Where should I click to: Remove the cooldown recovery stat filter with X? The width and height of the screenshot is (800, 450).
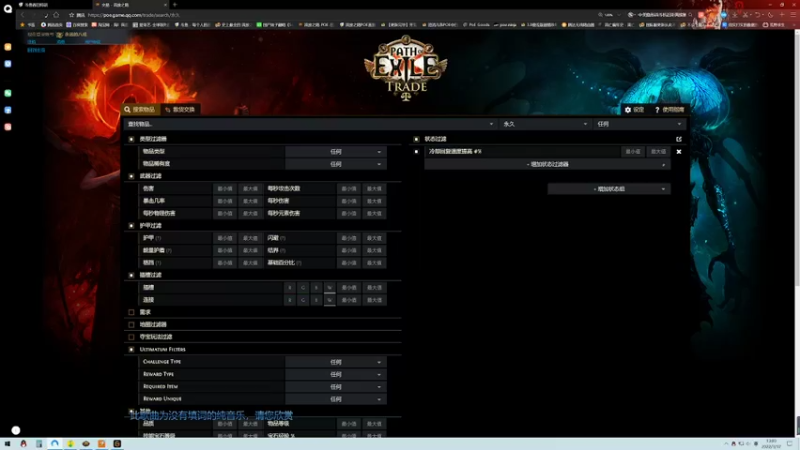pyautogui.click(x=679, y=152)
